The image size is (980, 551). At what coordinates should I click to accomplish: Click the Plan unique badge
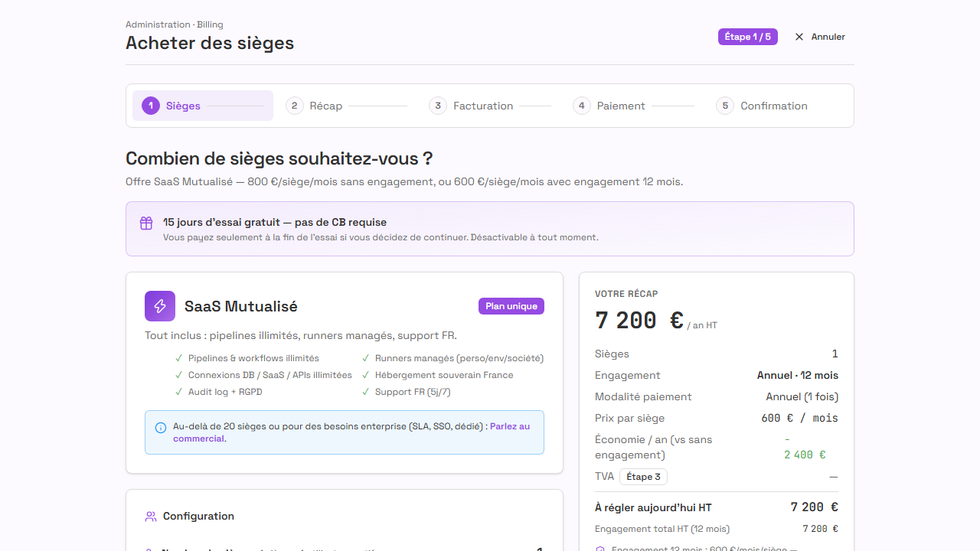coord(511,306)
